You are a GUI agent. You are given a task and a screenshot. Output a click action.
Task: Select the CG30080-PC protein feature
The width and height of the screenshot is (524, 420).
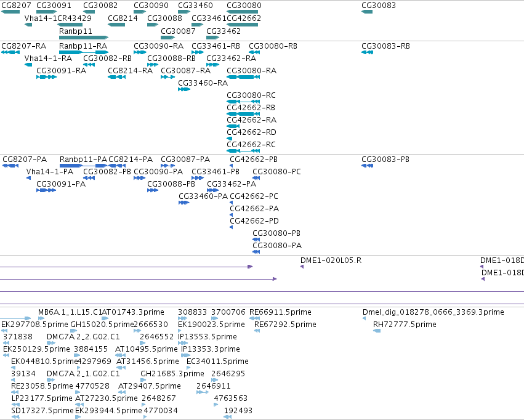point(256,178)
